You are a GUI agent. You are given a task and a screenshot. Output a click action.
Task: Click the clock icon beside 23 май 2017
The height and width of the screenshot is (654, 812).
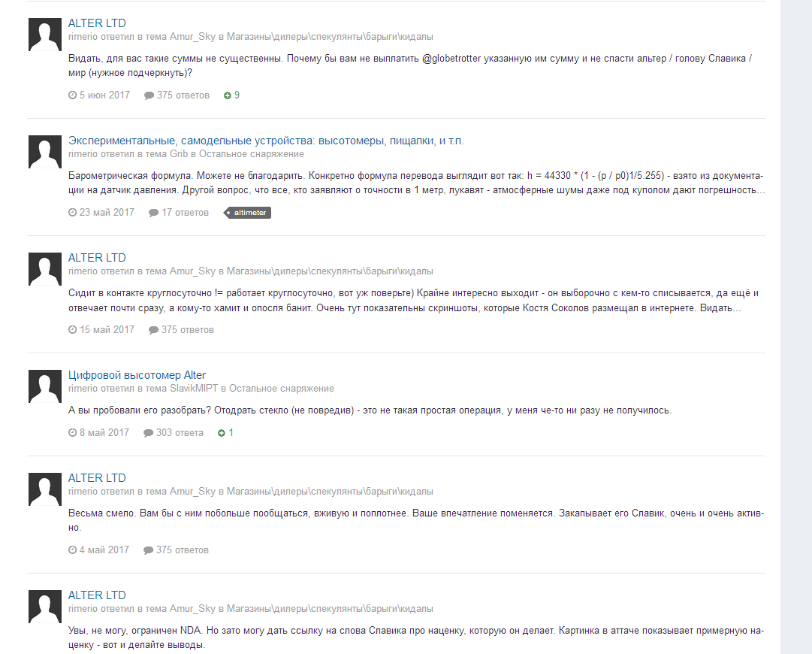(73, 213)
